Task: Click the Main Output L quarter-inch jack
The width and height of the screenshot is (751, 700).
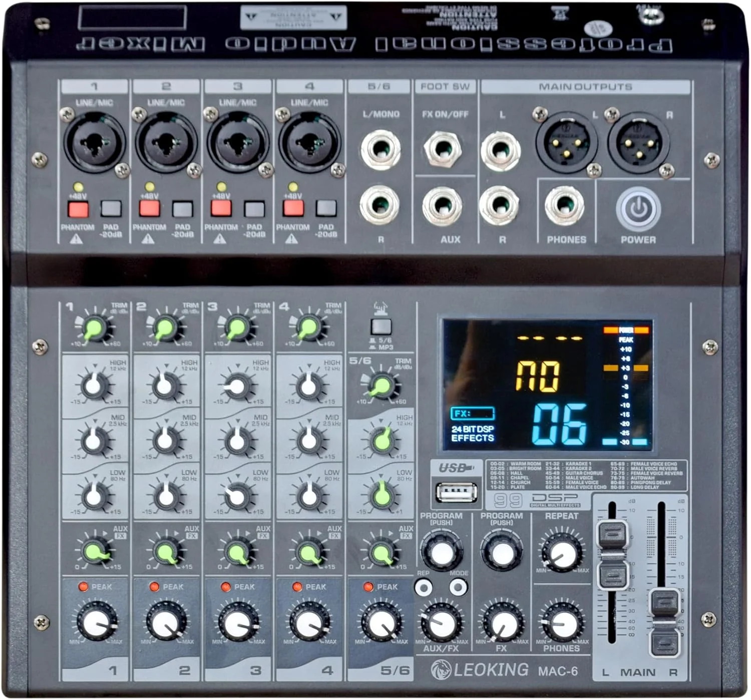Action: pyautogui.click(x=501, y=151)
